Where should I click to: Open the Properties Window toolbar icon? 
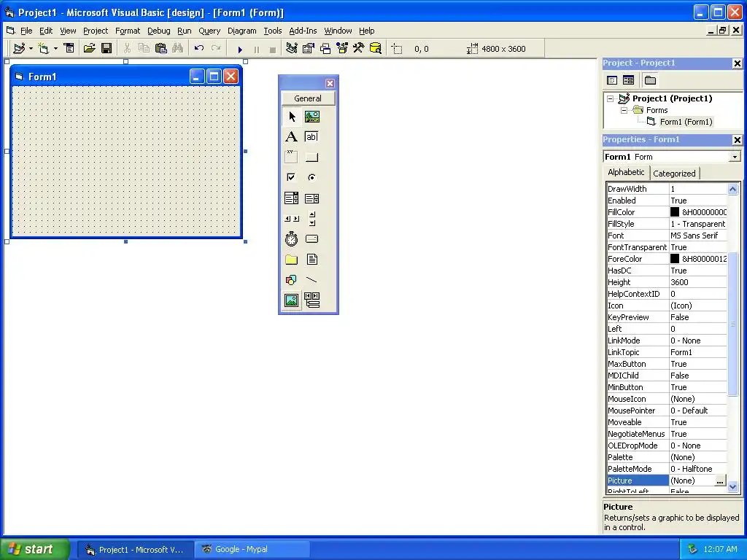coord(309,49)
